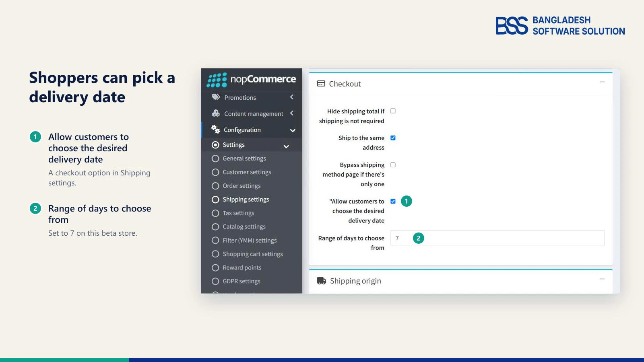Navigate to Catalog settings
The width and height of the screenshot is (644, 362).
[244, 227]
